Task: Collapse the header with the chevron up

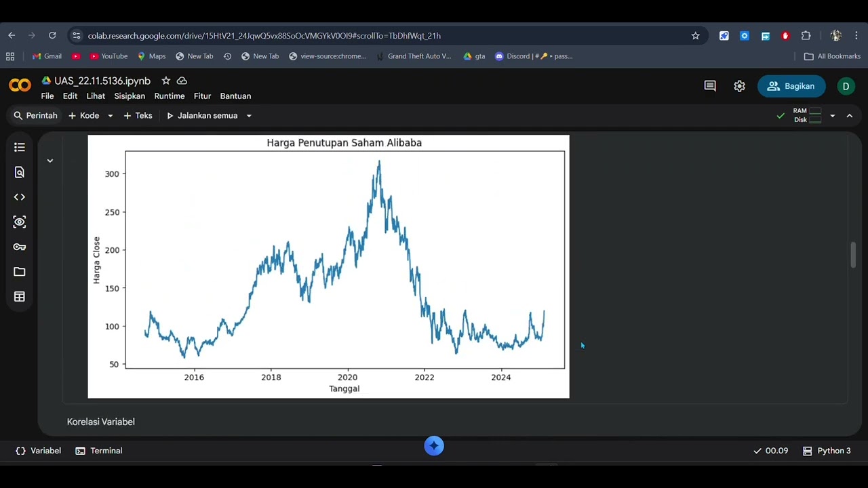Action: 849,116
